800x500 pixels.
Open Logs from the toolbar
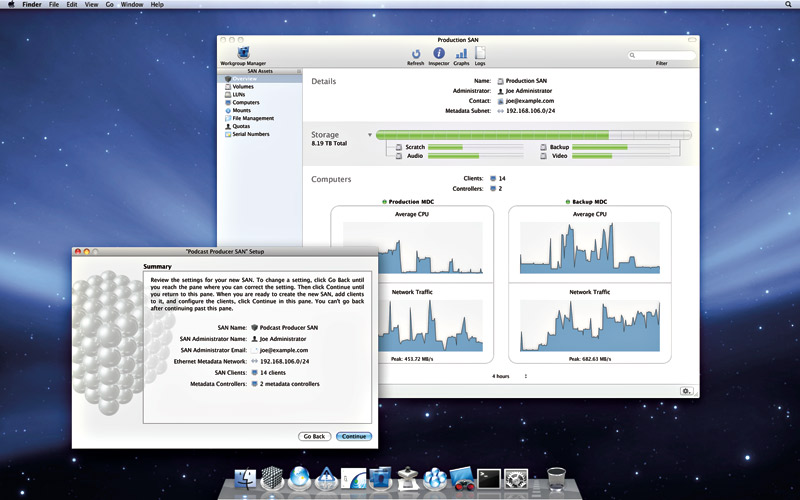pyautogui.click(x=480, y=54)
